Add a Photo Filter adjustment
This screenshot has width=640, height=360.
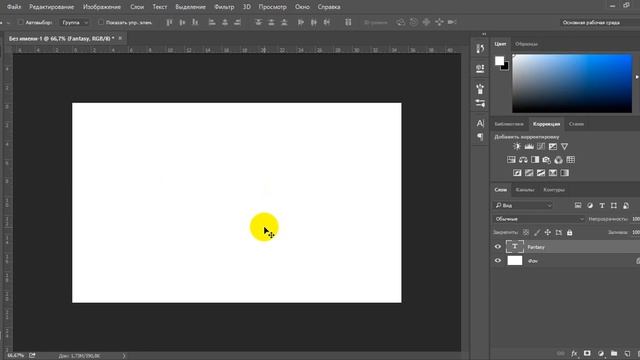pos(547,160)
